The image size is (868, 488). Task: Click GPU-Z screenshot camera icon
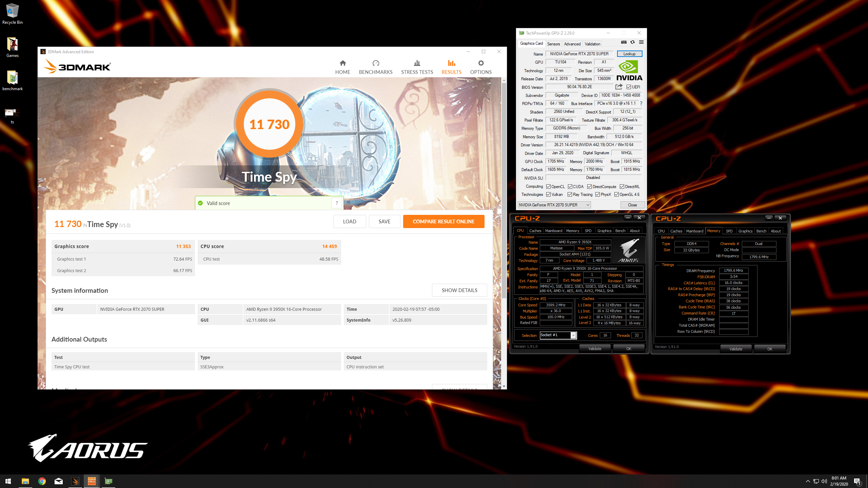[x=624, y=42]
